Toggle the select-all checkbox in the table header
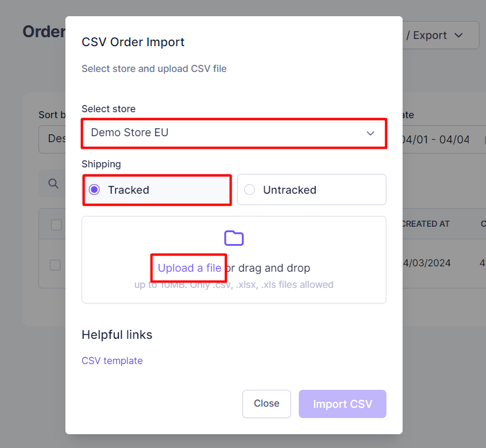Screen dimensions: 486x448 (x=56, y=224)
